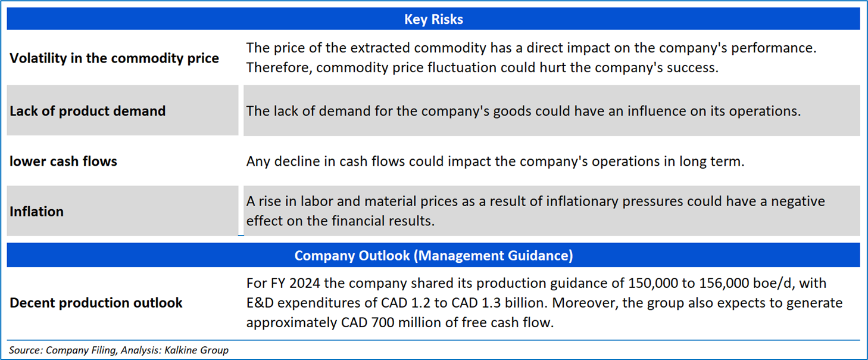
Task: Click the Company Outlook (Management Guidance) header
Action: (433, 256)
